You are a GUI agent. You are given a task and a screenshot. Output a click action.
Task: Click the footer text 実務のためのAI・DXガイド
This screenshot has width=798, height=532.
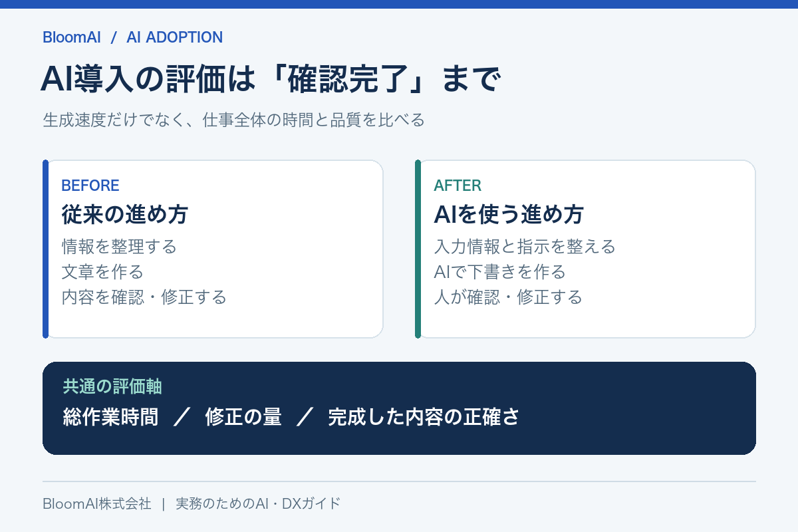(x=258, y=503)
